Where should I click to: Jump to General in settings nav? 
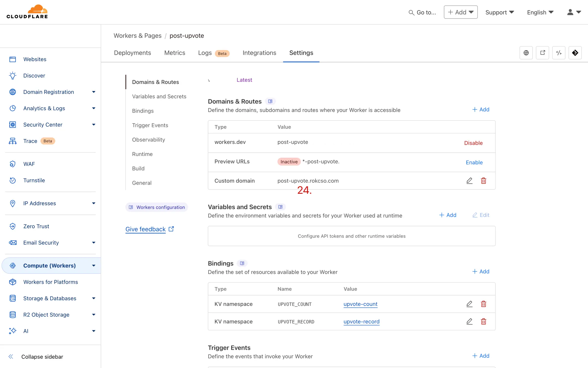tap(142, 183)
